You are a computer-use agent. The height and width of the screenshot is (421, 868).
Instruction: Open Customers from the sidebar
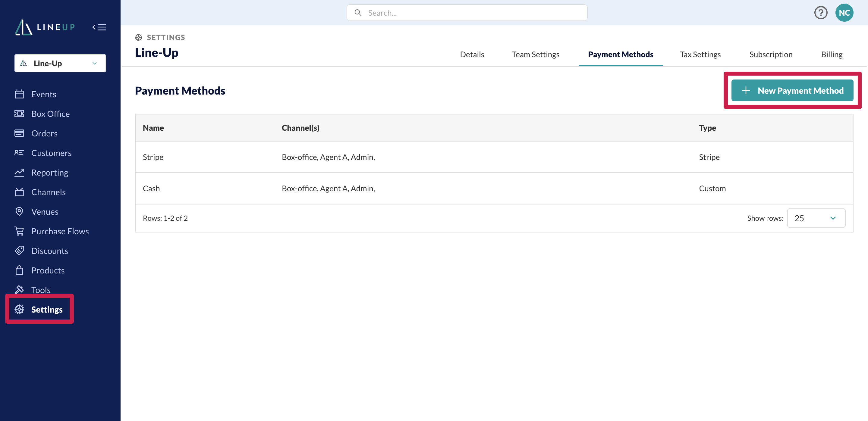pyautogui.click(x=51, y=153)
